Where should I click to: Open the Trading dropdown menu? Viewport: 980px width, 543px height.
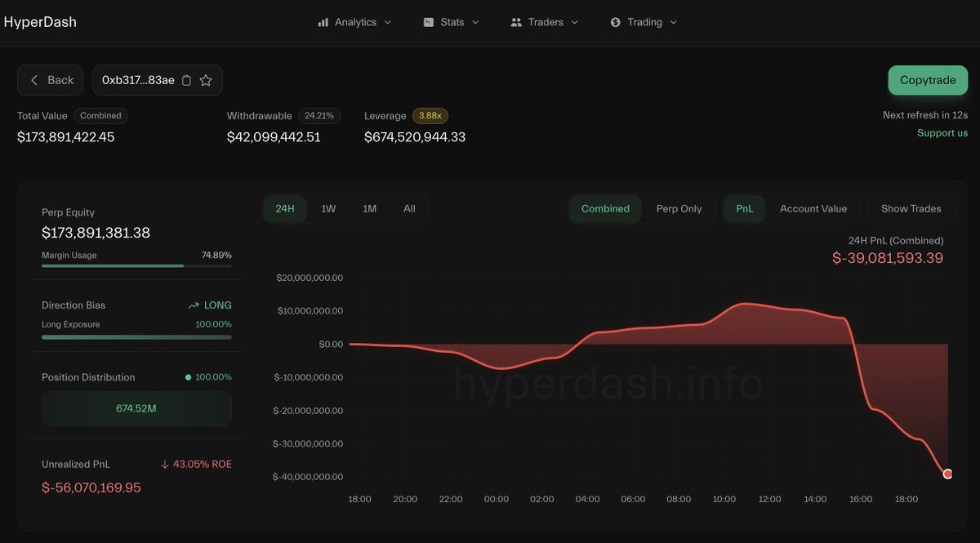tap(673, 22)
